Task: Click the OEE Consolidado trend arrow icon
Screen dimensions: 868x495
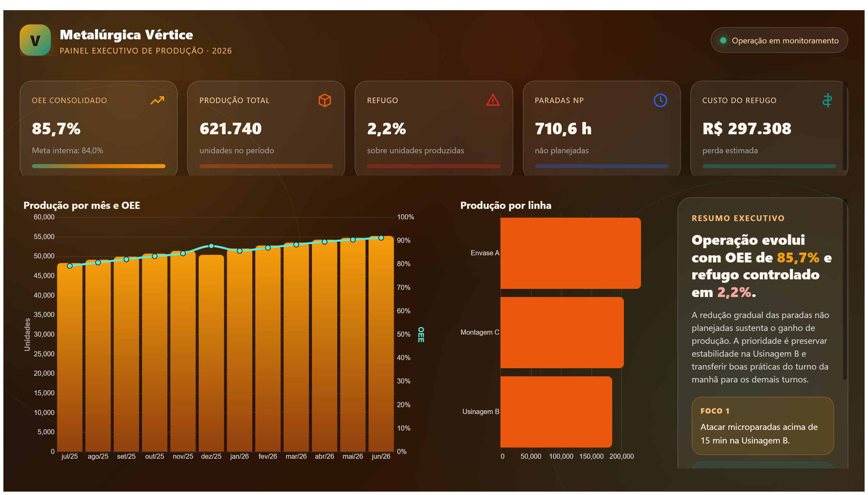Action: coord(157,100)
